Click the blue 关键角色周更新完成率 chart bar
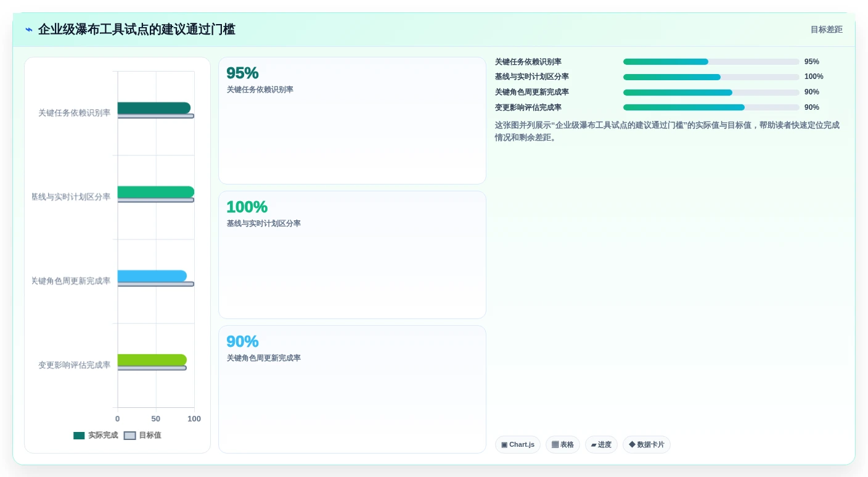The height and width of the screenshot is (477, 868). pyautogui.click(x=152, y=276)
